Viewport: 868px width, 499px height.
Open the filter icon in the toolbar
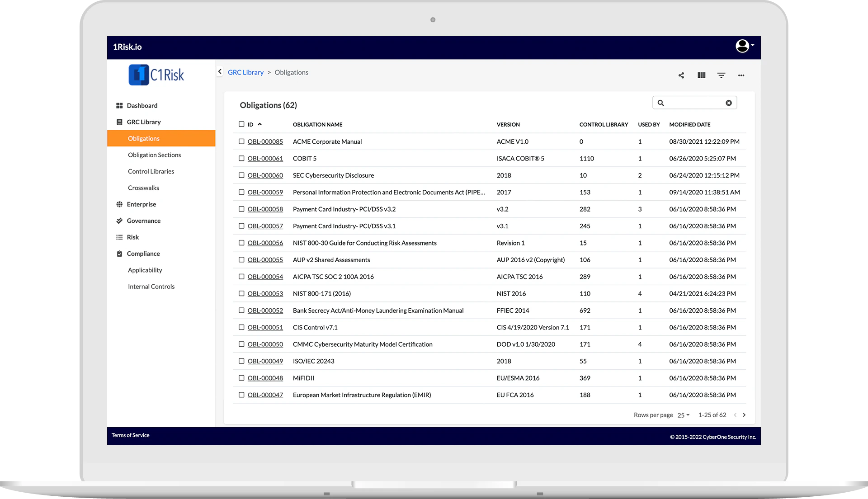coord(721,75)
